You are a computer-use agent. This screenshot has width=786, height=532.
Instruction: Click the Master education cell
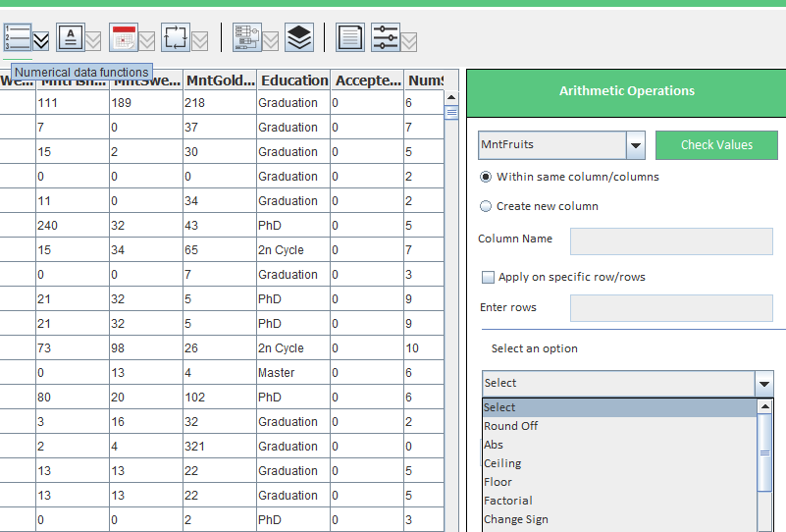point(293,373)
